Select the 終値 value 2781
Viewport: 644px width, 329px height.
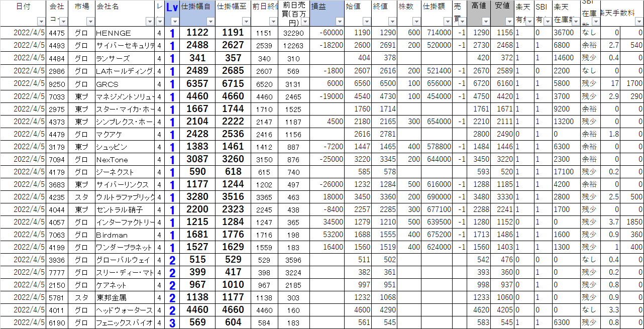(384, 134)
